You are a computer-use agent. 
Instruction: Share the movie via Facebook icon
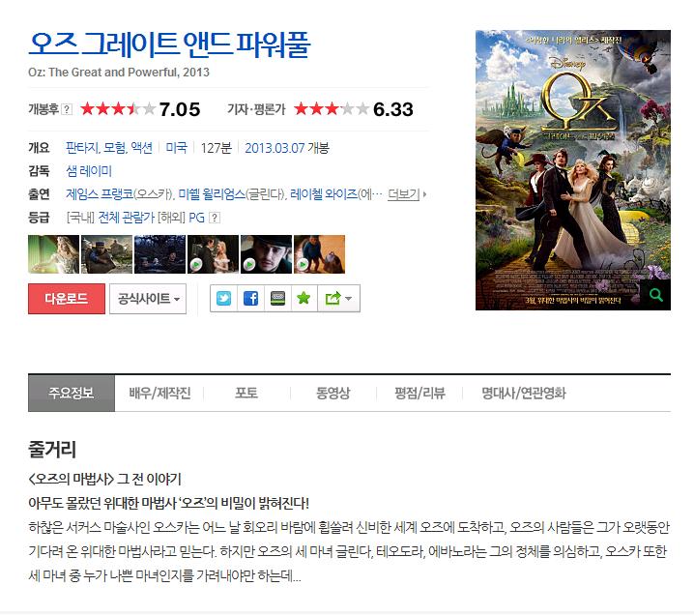coord(250,299)
